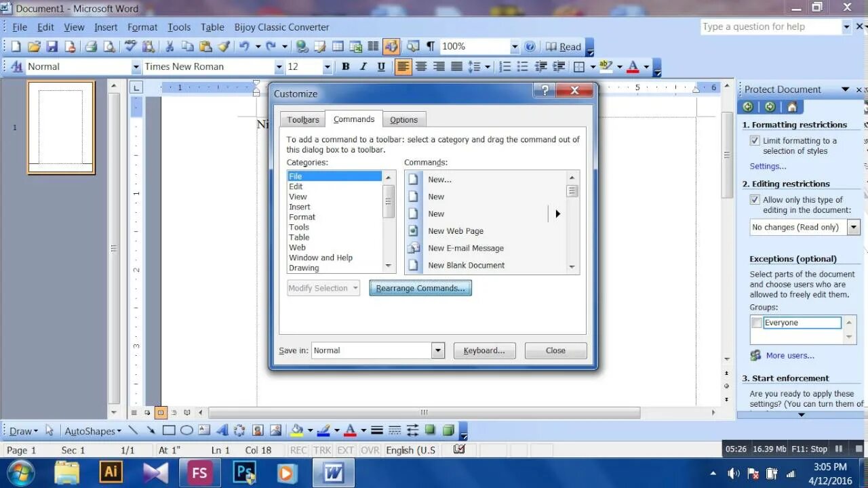Click the Save floppy disk icon
The width and height of the screenshot is (868, 488).
[52, 47]
